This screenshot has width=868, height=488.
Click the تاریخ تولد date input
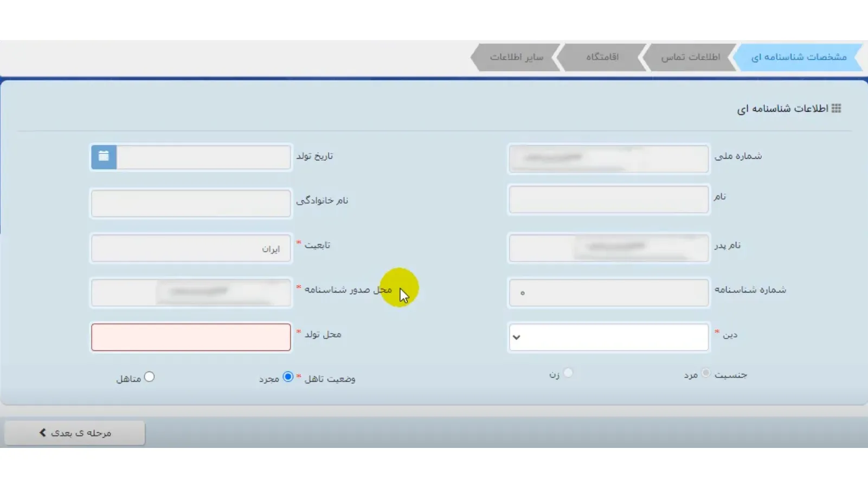click(x=203, y=157)
